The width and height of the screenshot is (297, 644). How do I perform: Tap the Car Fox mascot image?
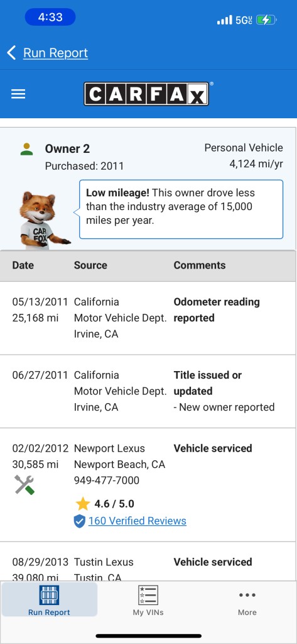tap(43, 220)
